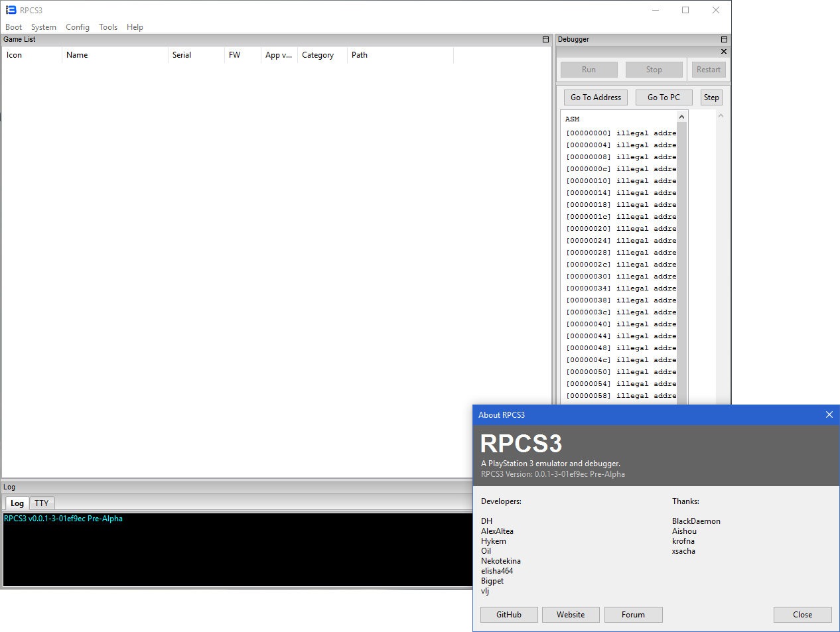
Task: Open the RPCS3 GitHub page
Action: coord(508,614)
